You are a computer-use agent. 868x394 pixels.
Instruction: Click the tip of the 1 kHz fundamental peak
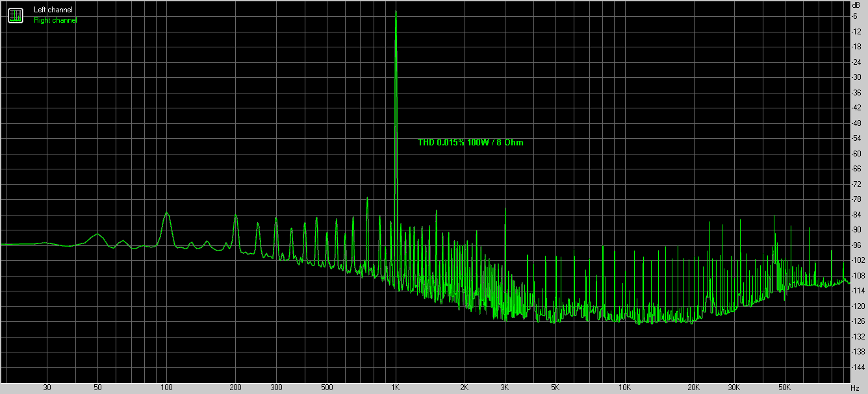pos(396,11)
